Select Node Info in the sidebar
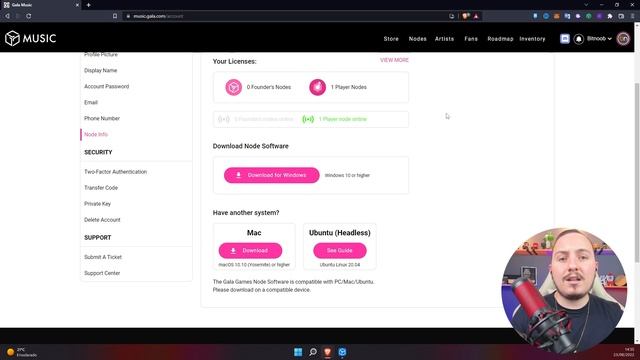The width and height of the screenshot is (640, 360). pyautogui.click(x=96, y=134)
